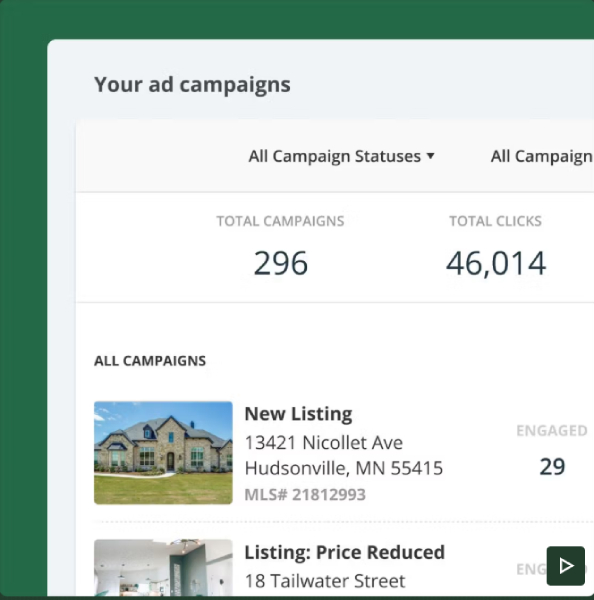The width and height of the screenshot is (594, 600).
Task: Click the 13421 Nicollet Ave address
Action: (x=323, y=443)
